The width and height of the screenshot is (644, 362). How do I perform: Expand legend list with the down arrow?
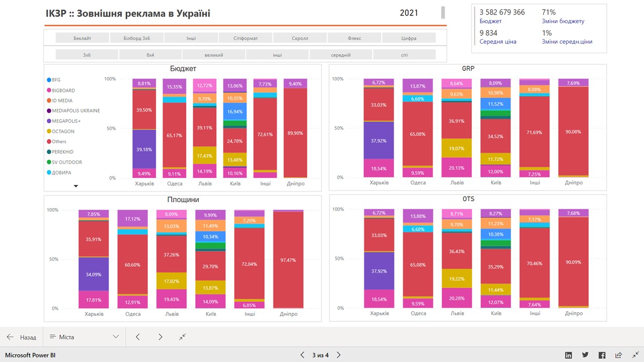click(76, 186)
